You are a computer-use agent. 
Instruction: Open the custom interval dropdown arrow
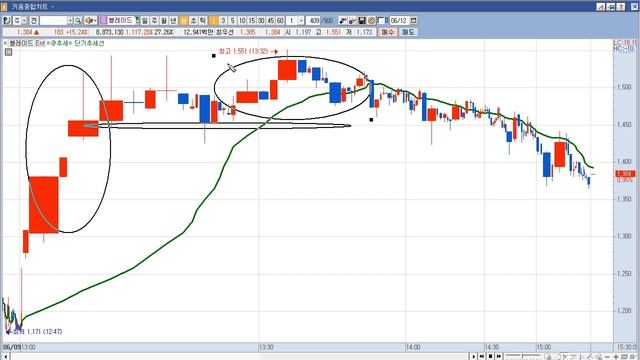(301, 20)
